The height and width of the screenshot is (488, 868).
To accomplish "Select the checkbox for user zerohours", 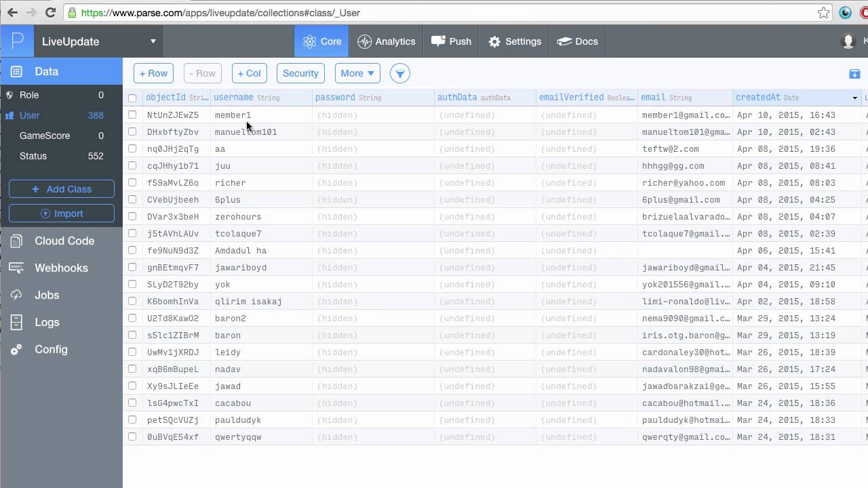I will [x=132, y=216].
